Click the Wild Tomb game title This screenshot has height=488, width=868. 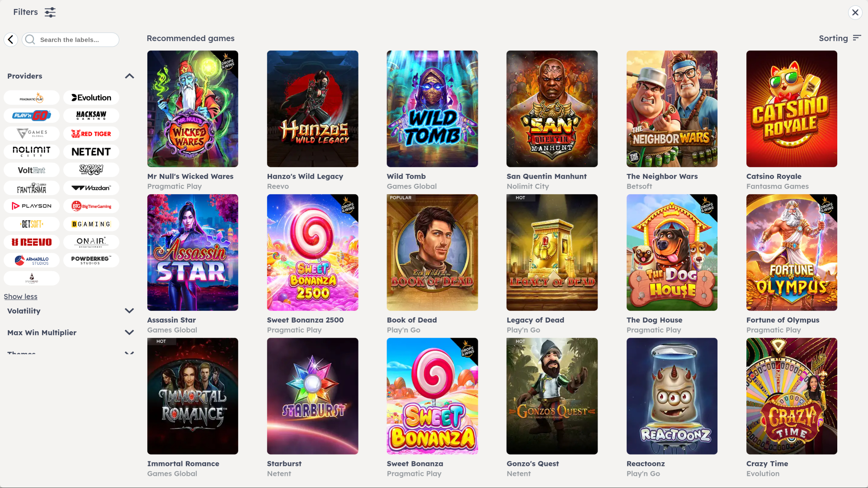406,176
